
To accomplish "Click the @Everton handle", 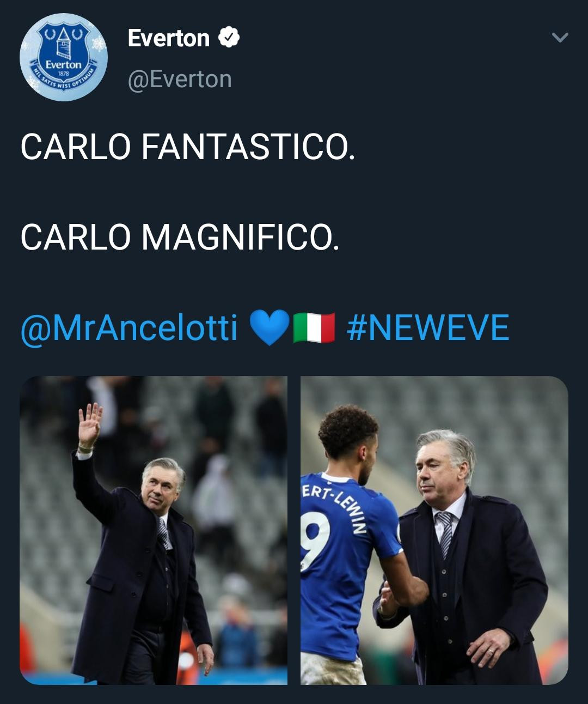I will [x=180, y=79].
